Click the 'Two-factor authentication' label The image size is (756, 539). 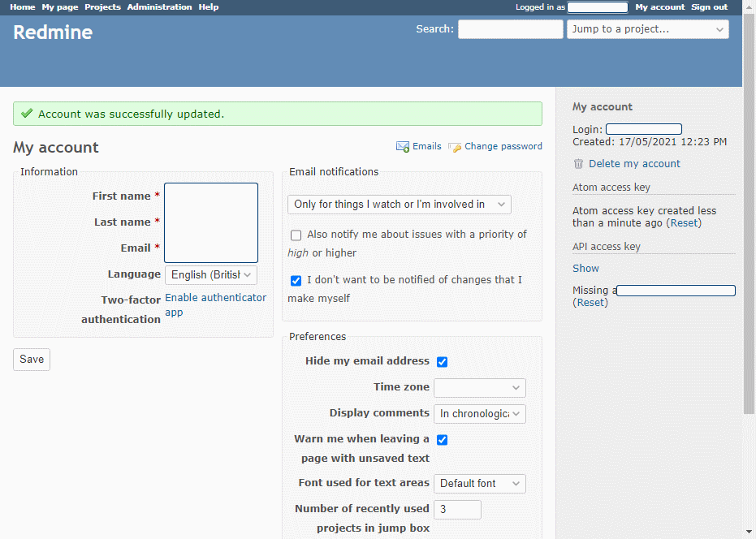pyautogui.click(x=121, y=309)
